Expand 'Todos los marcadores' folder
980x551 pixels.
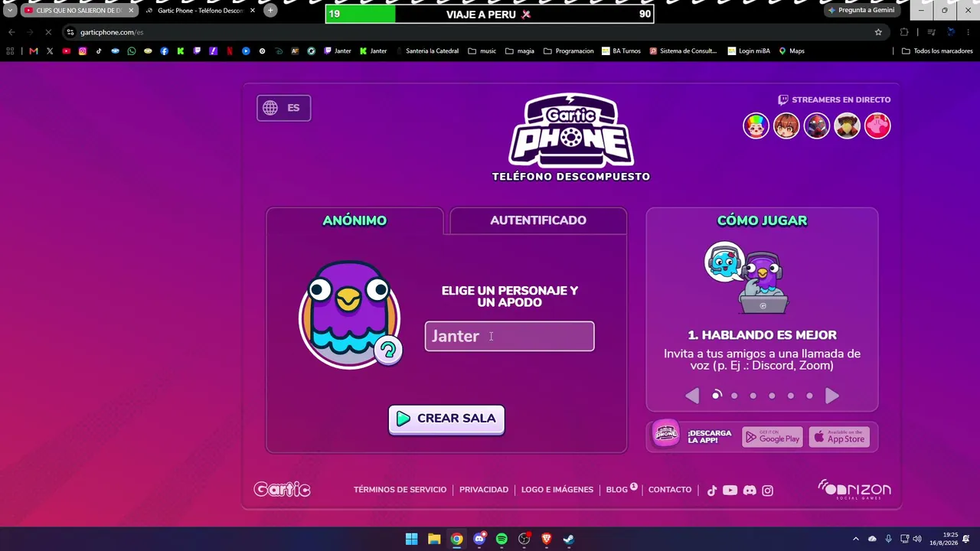[x=937, y=51]
